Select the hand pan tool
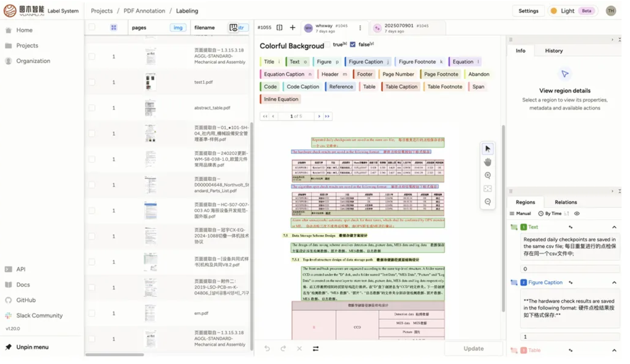Screen dimensions: 630x364 point(488,162)
